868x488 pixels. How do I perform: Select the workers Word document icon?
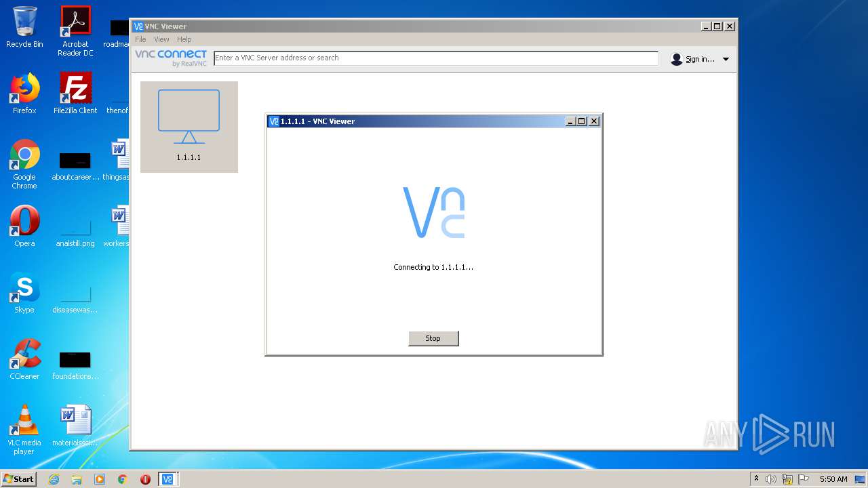pos(118,226)
